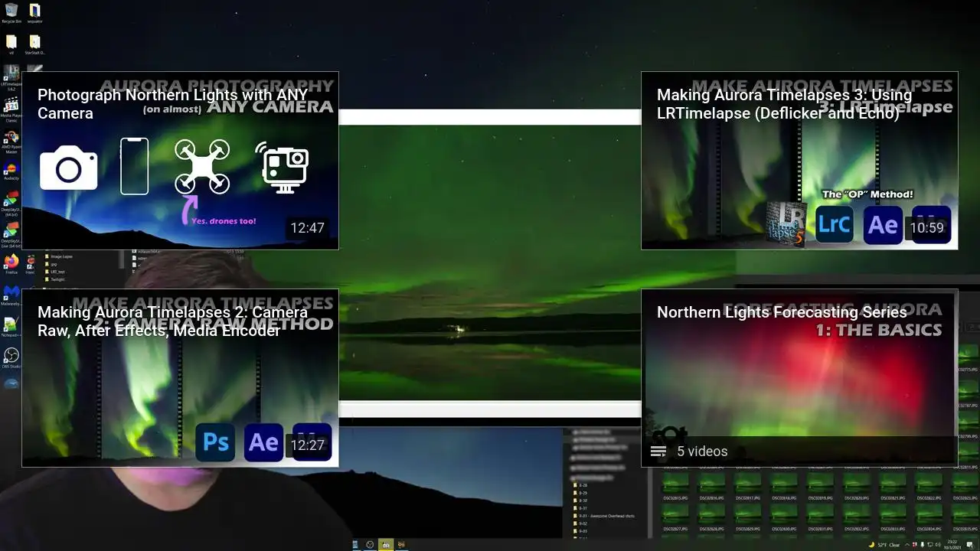Open Firefox desktop shortcut
Viewport: 980px width, 551px height.
point(11,264)
